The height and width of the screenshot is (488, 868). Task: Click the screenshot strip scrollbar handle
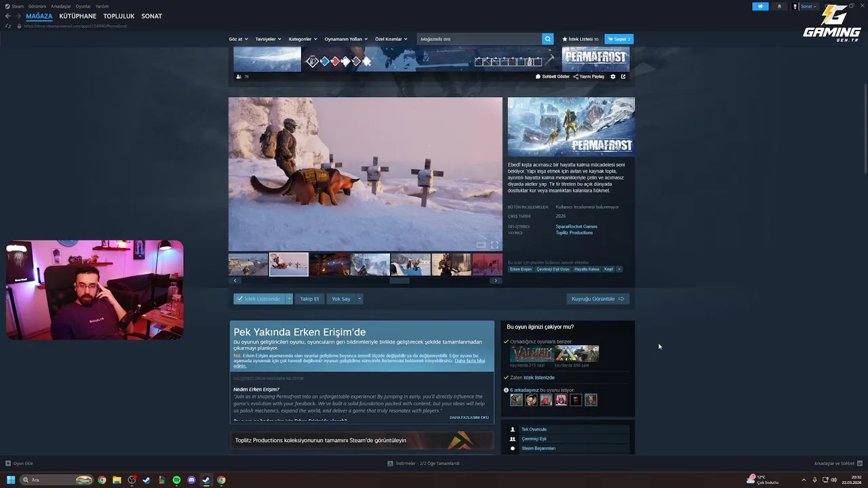tap(399, 280)
